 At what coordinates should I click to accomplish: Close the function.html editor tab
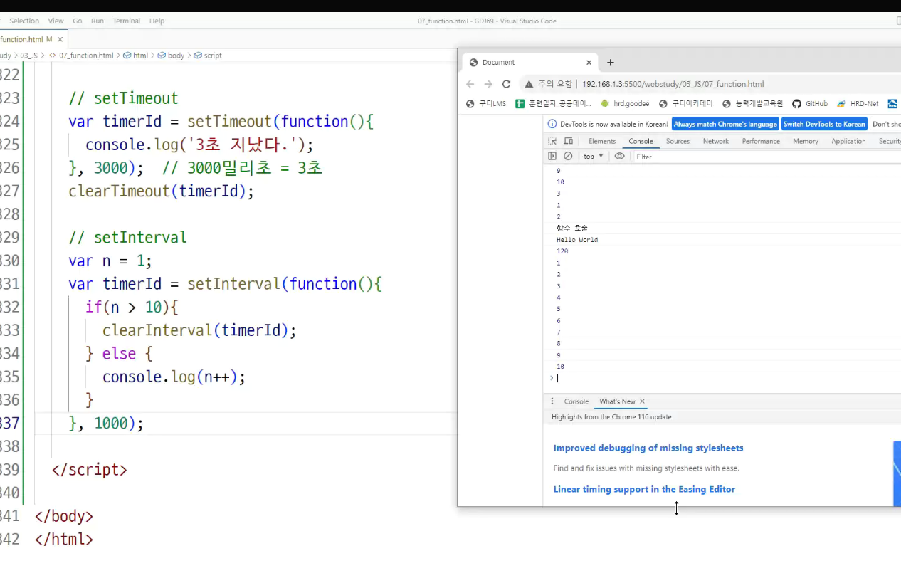[60, 40]
